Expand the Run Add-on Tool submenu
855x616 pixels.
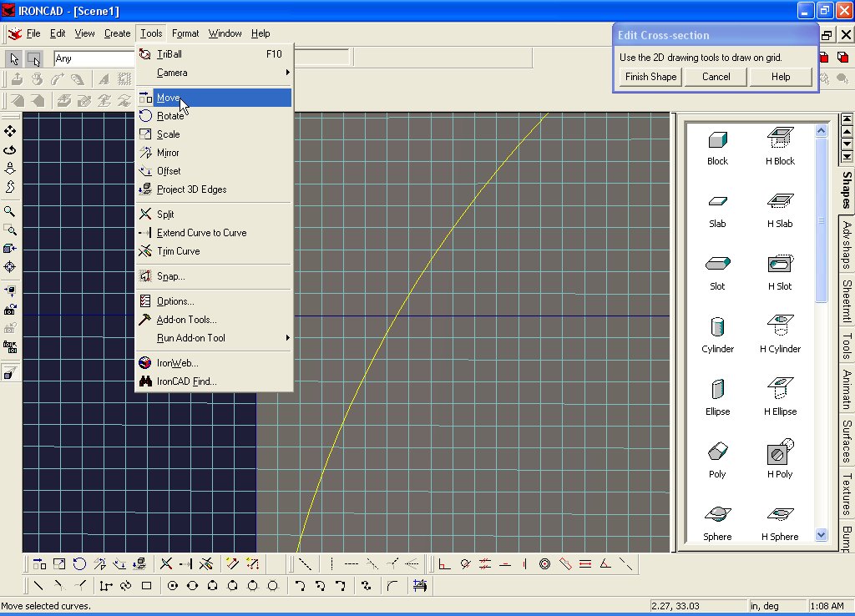click(x=287, y=338)
